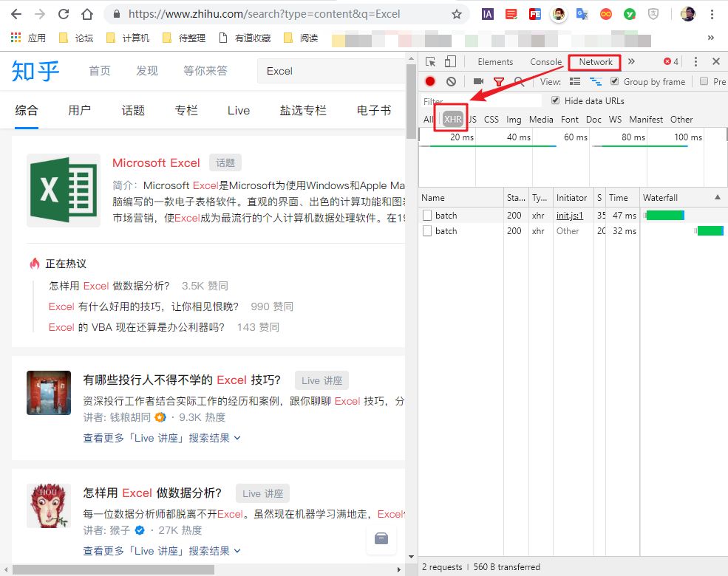
Task: Open the shield extension icon
Action: [653, 14]
